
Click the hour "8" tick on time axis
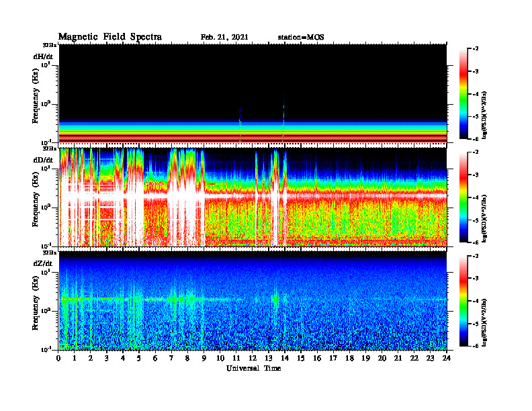pos(187,359)
